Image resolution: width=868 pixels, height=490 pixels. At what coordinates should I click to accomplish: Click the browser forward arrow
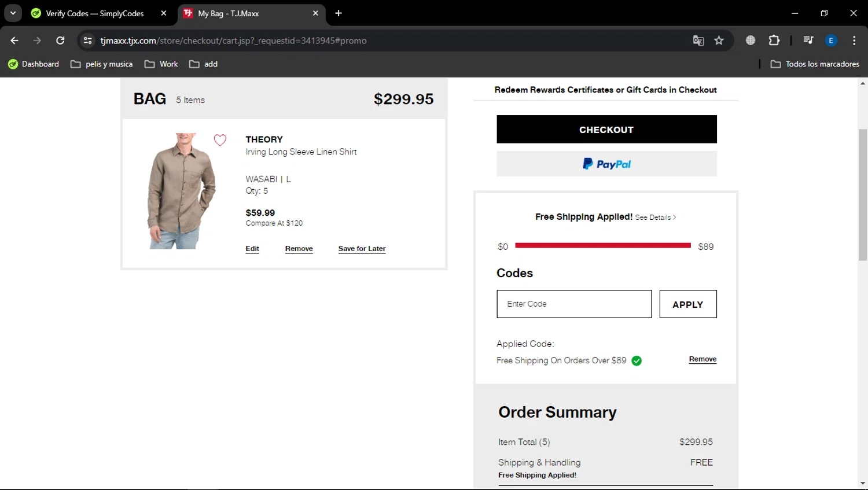click(37, 40)
